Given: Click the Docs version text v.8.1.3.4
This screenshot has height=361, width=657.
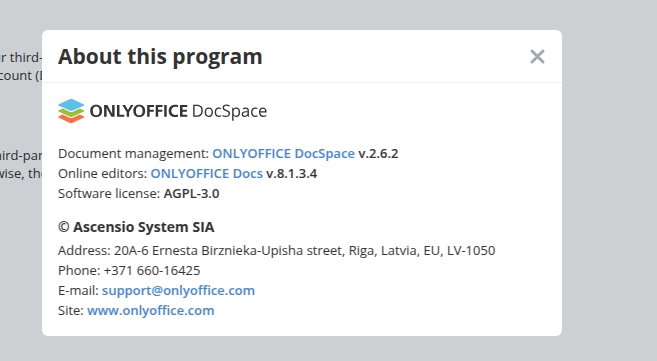Looking at the screenshot, I should 292,174.
